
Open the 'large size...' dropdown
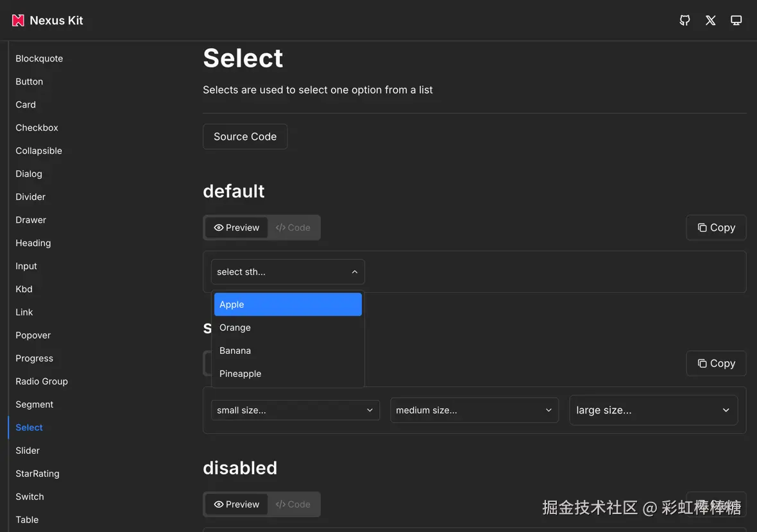pos(653,410)
